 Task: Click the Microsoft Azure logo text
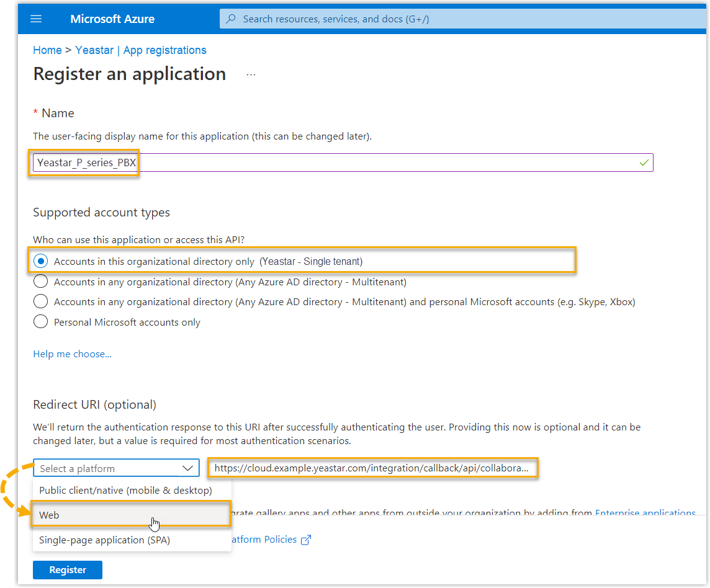(112, 19)
